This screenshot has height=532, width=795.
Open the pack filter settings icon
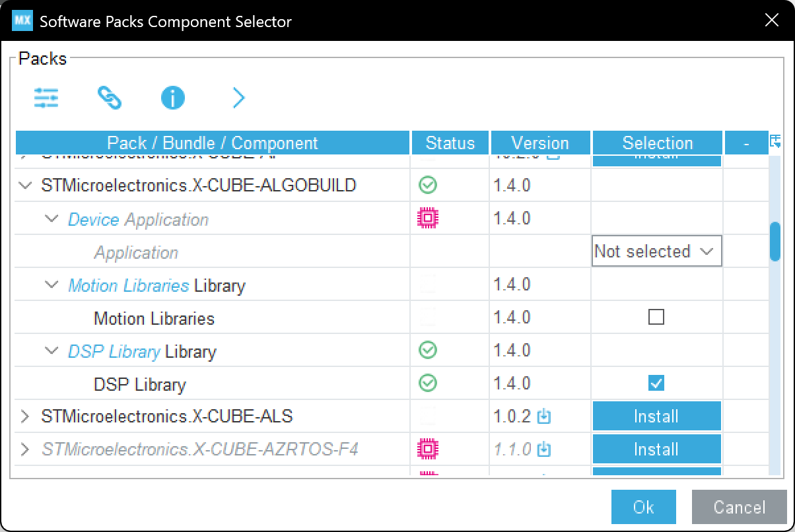point(46,98)
